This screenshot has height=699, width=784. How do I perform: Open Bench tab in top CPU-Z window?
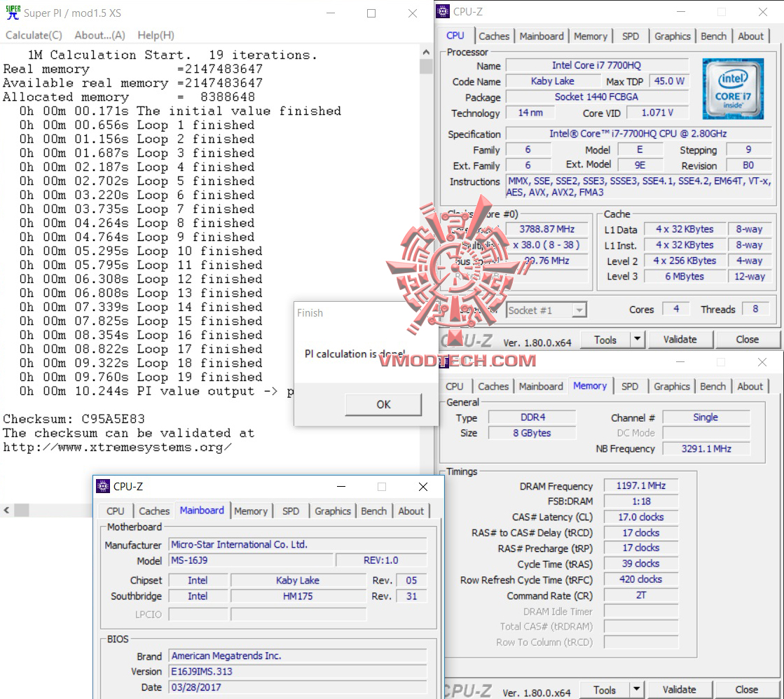click(x=713, y=36)
